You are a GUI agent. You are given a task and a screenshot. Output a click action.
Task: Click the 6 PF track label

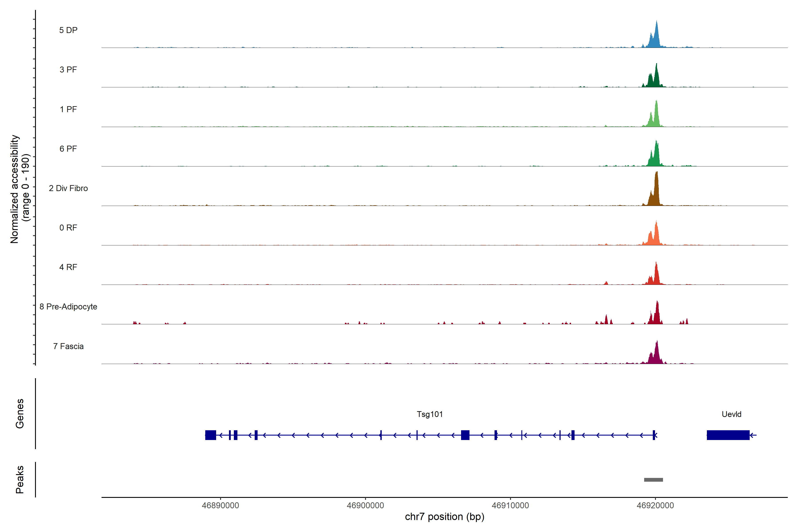tap(68, 149)
